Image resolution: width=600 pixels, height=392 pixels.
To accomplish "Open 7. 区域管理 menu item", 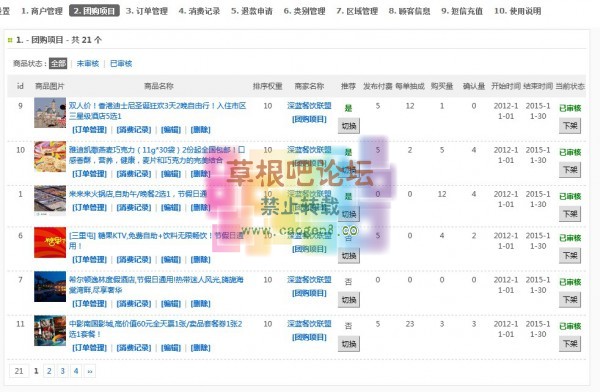I will (x=357, y=11).
